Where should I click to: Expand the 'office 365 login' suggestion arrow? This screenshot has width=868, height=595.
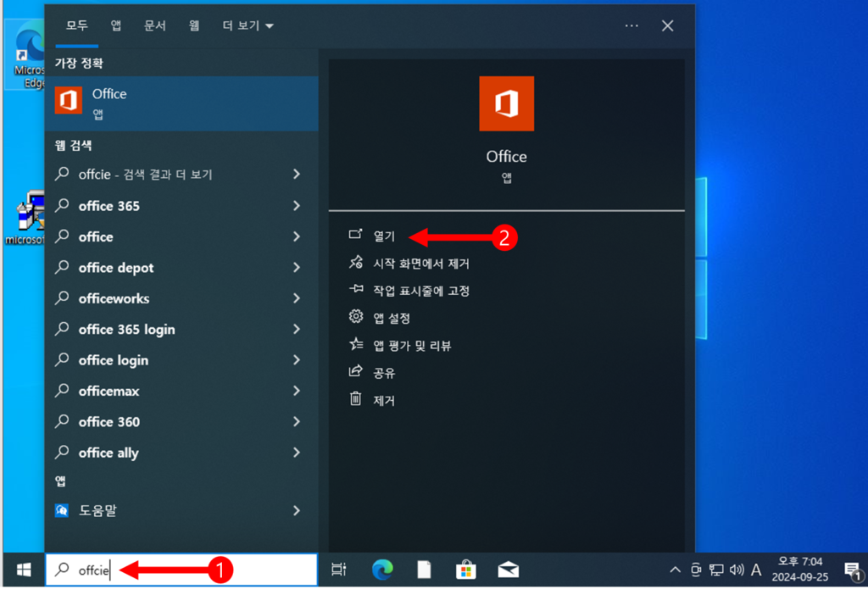coord(297,329)
